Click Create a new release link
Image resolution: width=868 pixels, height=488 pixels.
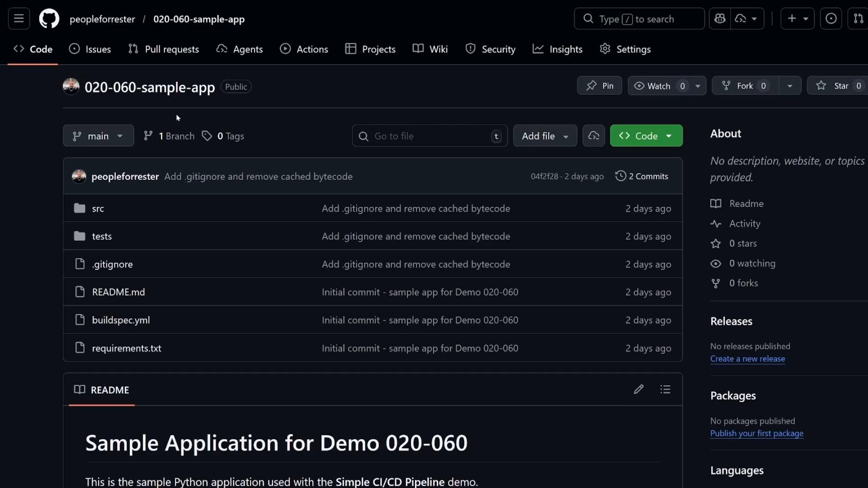pyautogui.click(x=747, y=359)
